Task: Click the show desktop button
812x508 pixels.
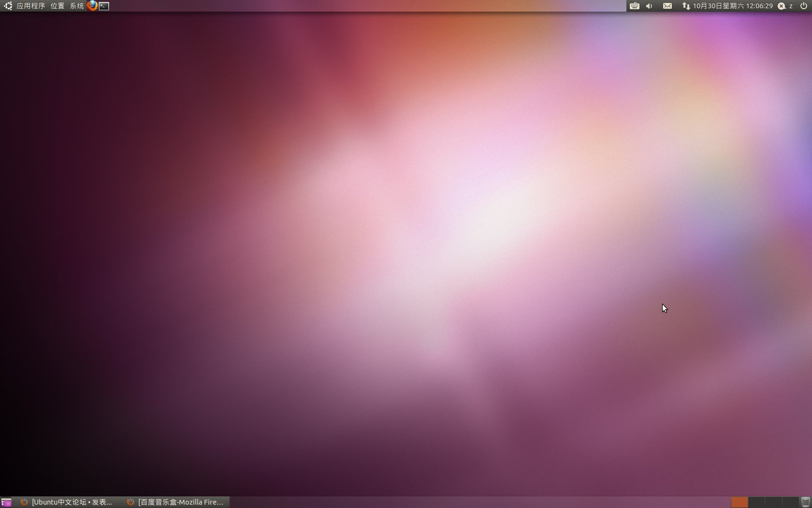Action: click(x=6, y=502)
